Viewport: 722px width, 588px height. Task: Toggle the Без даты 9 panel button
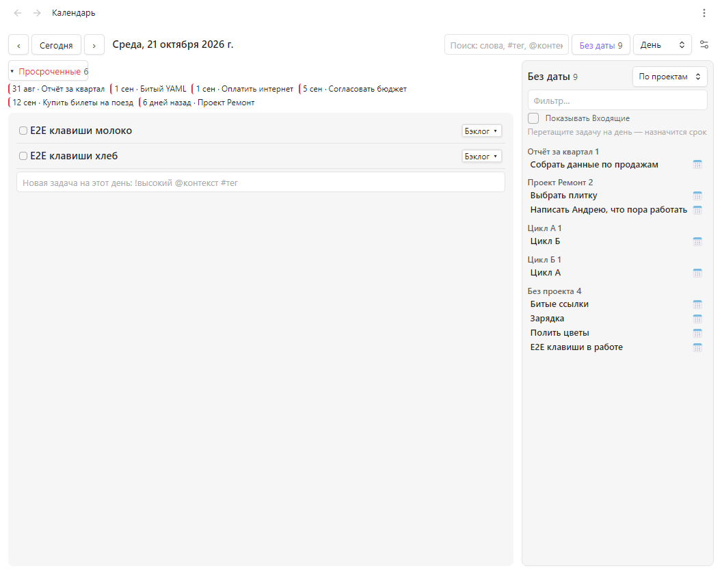tap(601, 44)
